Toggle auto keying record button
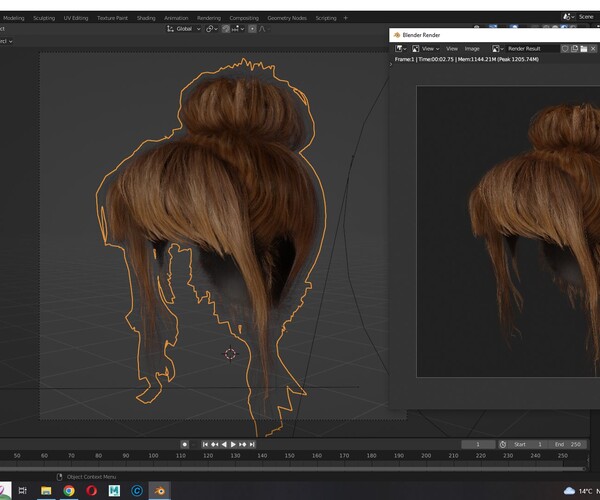The width and height of the screenshot is (600, 500). pos(184,444)
